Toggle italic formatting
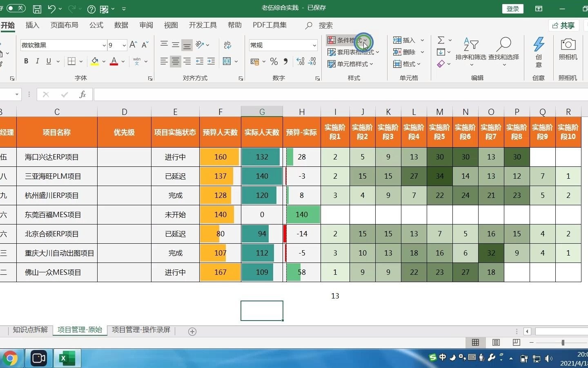 coord(37,61)
